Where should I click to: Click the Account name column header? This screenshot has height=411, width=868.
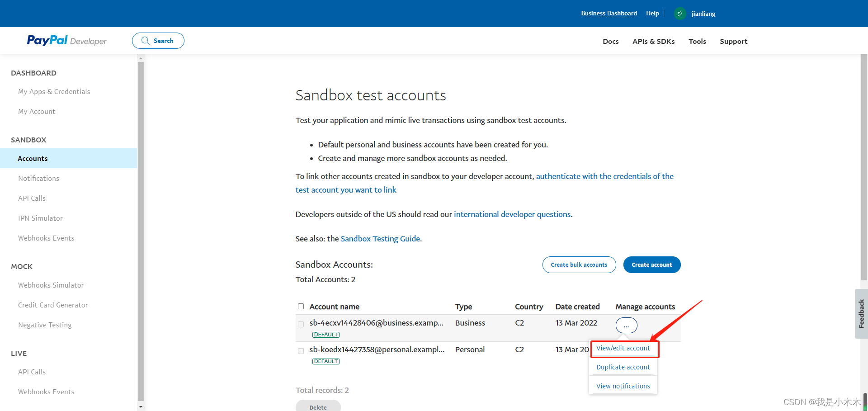click(334, 307)
